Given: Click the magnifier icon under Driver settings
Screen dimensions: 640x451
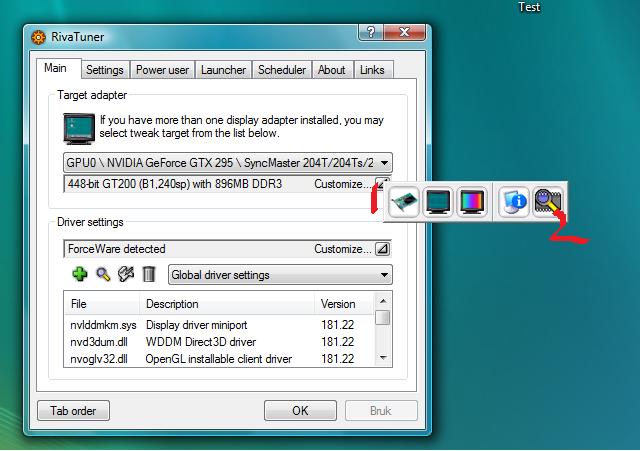Looking at the screenshot, I should [x=103, y=274].
